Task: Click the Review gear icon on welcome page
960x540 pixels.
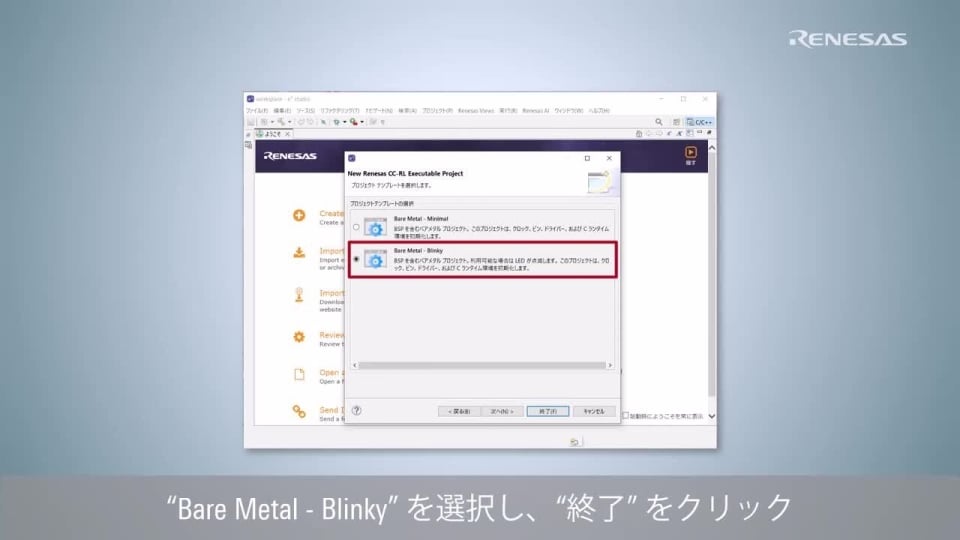Action: 298,337
